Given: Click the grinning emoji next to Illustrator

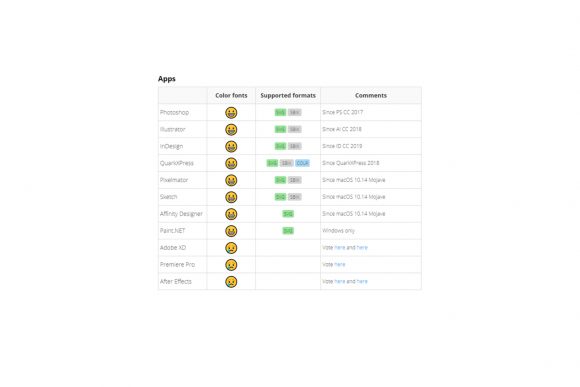Looking at the screenshot, I should tap(231, 129).
